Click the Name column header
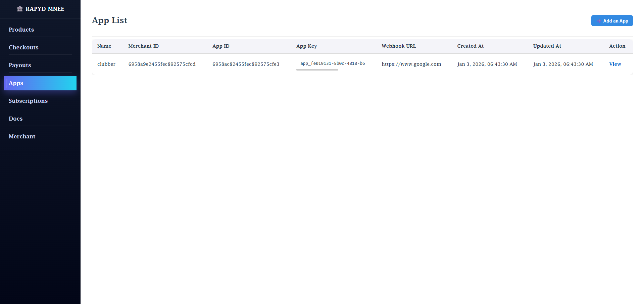Screen dimensions: 644x304 104,46
